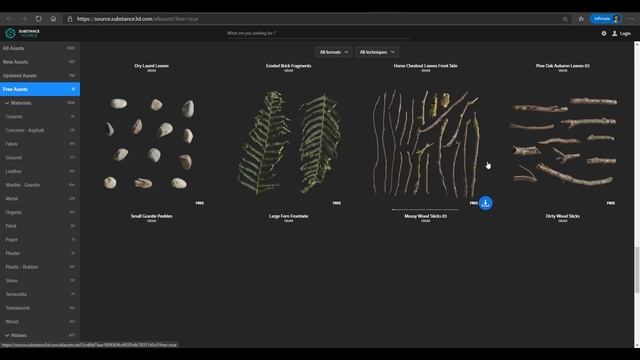Viewport: 640px width, 360px height.
Task: Collapse the Materials category chevron
Action: 7,103
